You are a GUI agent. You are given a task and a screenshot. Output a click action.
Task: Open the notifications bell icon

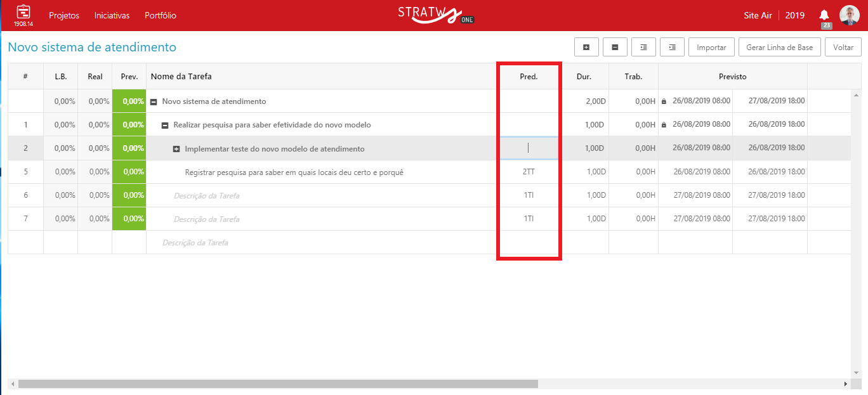pos(824,15)
